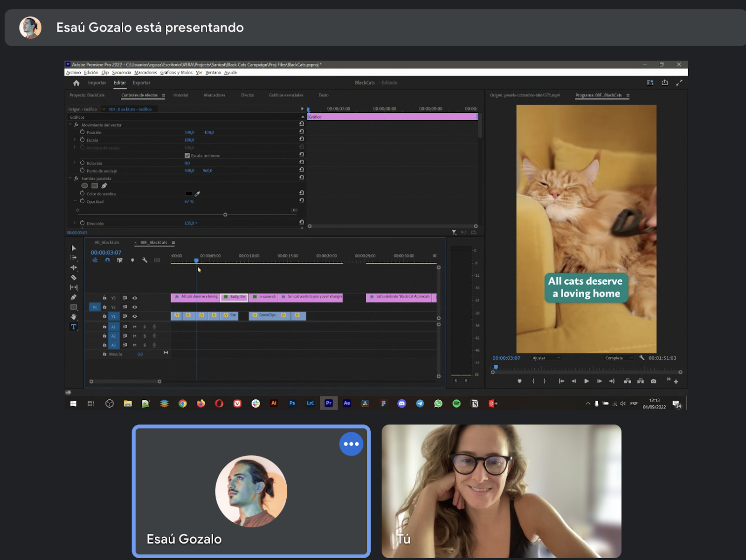Screen dimensions: 746x560
Task: Click the Program monitor playhead marker
Action: coord(496,367)
